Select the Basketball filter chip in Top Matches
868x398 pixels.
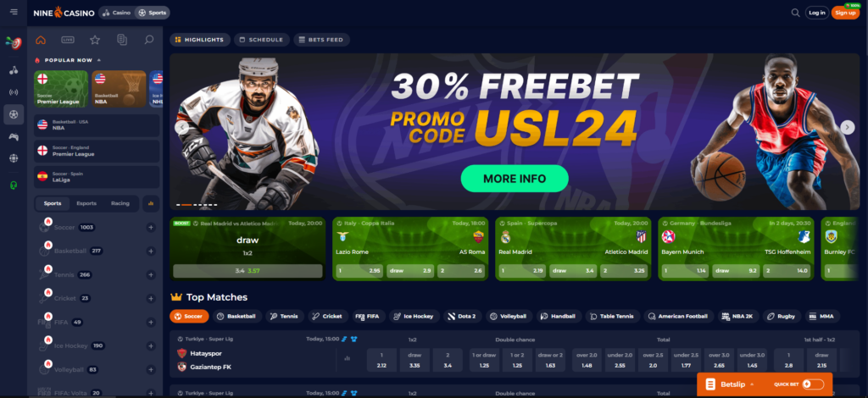click(237, 317)
